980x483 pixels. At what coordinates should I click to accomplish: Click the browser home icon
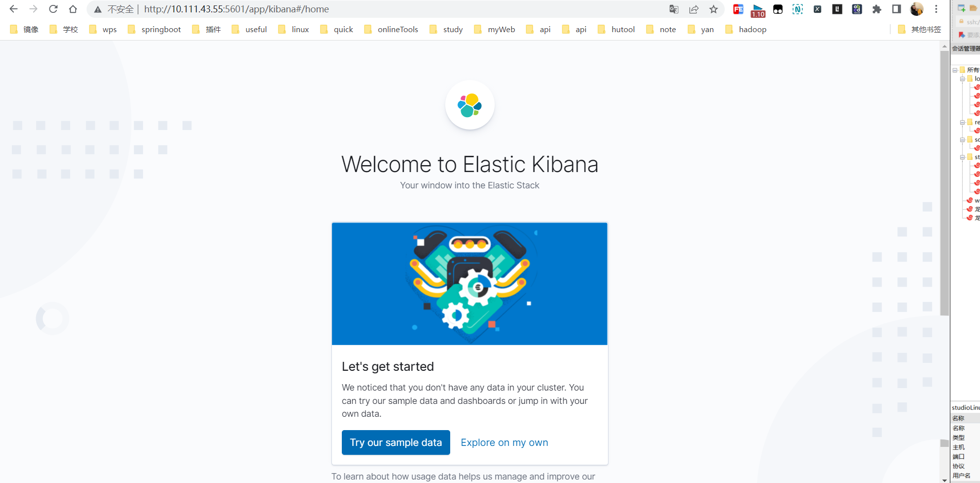point(73,9)
